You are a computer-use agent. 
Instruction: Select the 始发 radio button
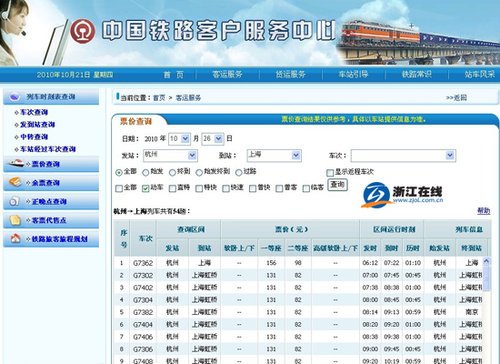146,172
